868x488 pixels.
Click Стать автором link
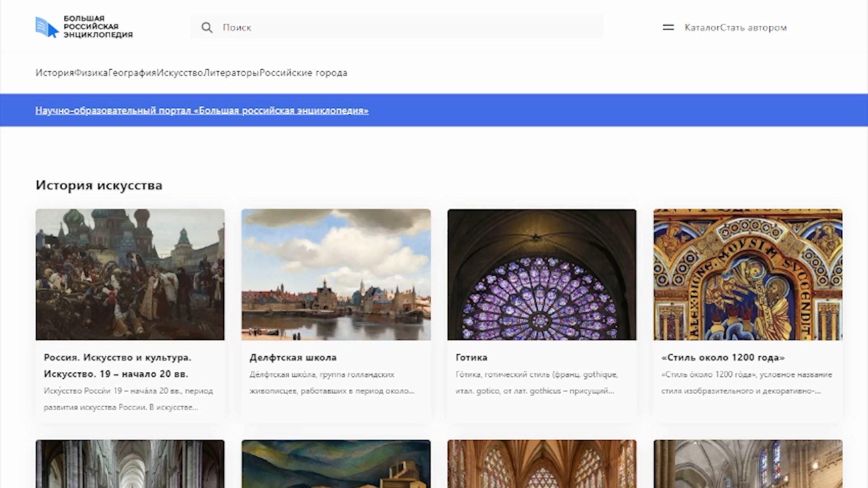tap(754, 28)
